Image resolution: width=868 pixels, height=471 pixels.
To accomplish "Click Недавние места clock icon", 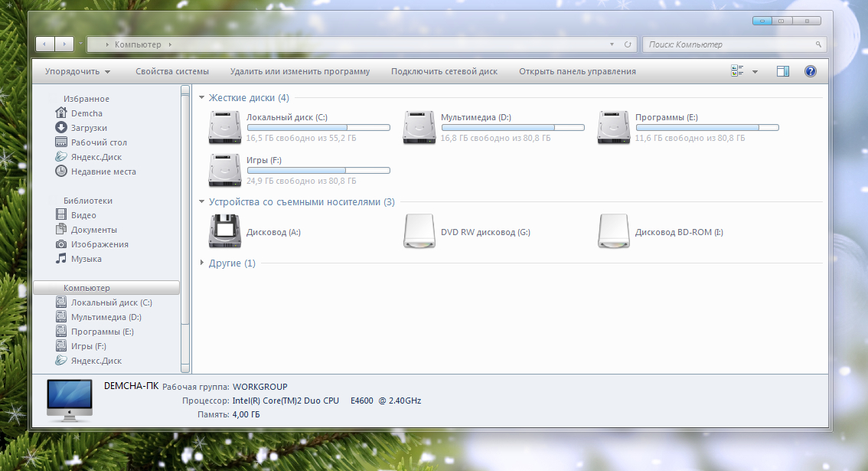I will click(x=61, y=172).
